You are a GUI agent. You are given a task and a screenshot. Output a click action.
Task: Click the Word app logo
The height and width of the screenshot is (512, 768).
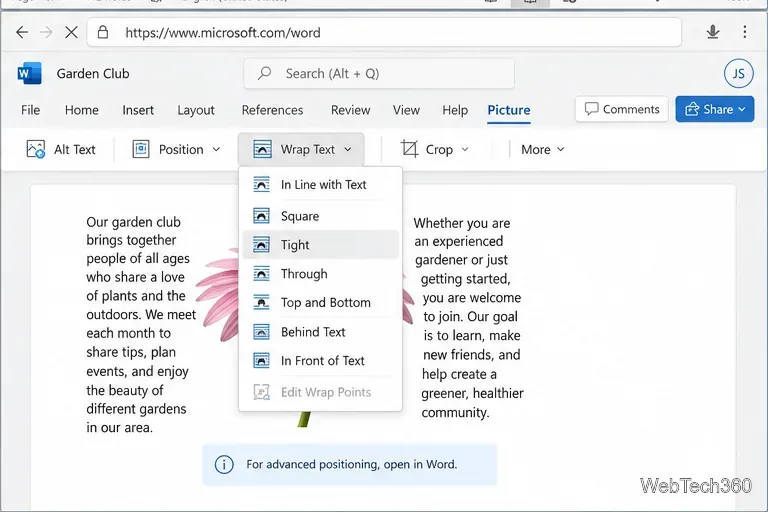pyautogui.click(x=29, y=73)
